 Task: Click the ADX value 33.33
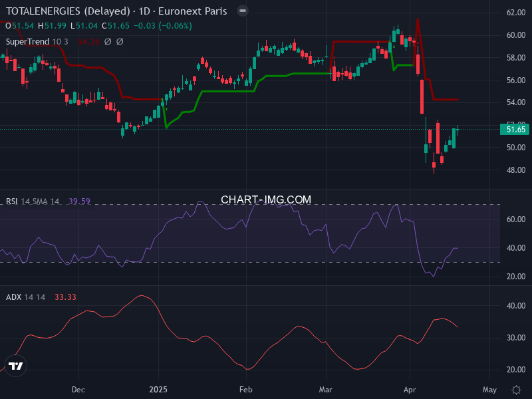click(x=65, y=297)
